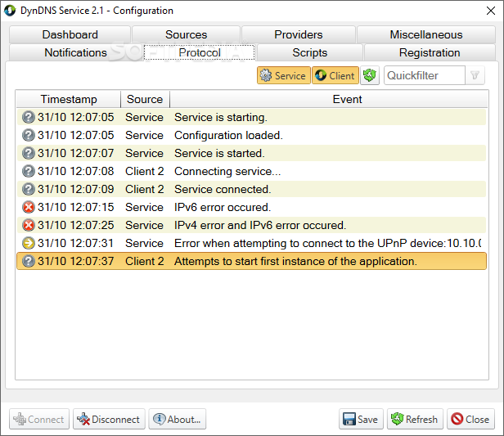504x436 pixels.
Task: Click timestamp 31/10 12:07:31
Action: (x=76, y=243)
